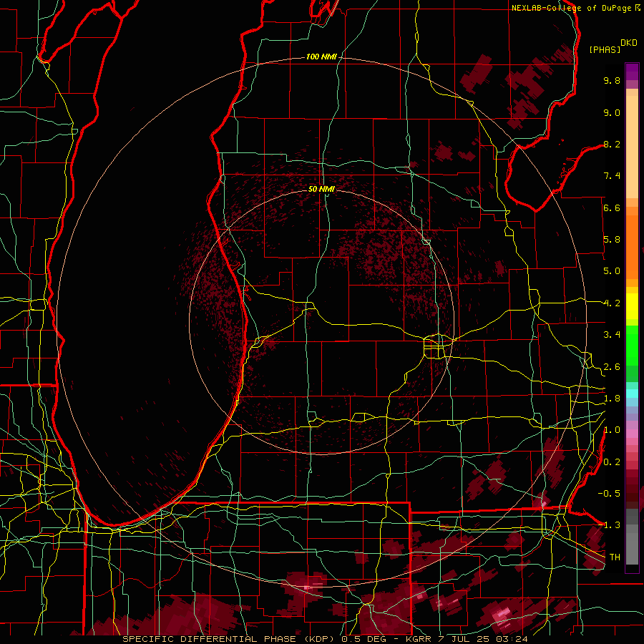Click the "SPECIFIC DIFFERENTIAL PHASE (KDP)" product title
This screenshot has height=644, width=644.
230,639
